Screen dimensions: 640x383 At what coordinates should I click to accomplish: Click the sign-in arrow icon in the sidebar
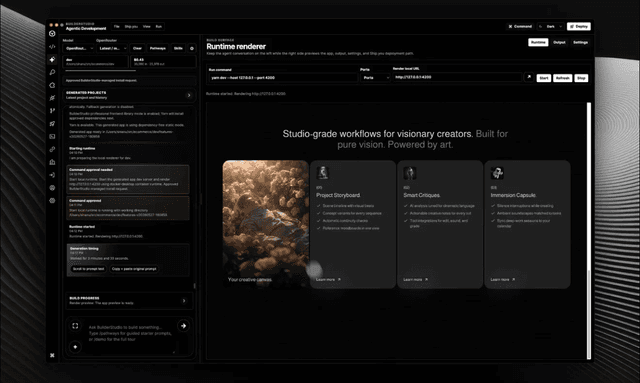click(x=52, y=175)
